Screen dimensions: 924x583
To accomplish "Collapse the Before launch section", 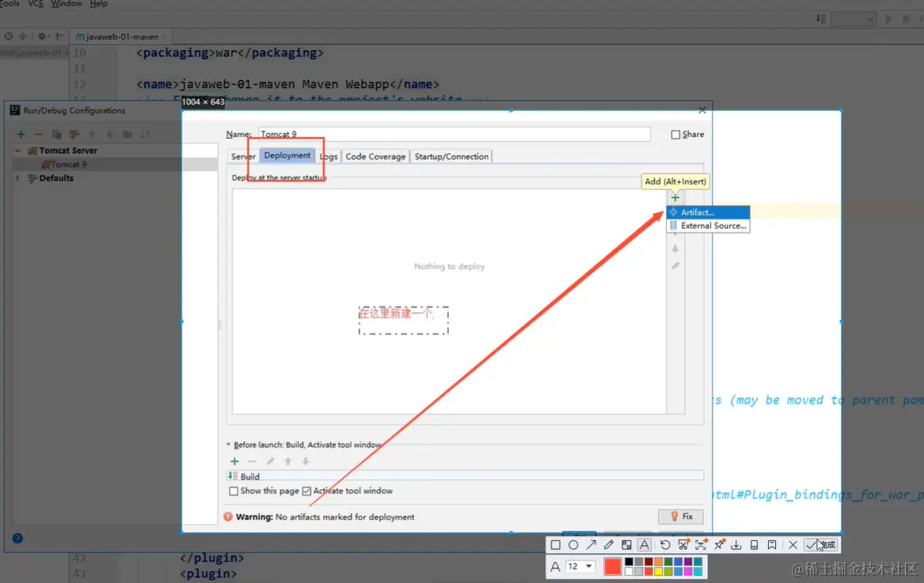I will [228, 444].
